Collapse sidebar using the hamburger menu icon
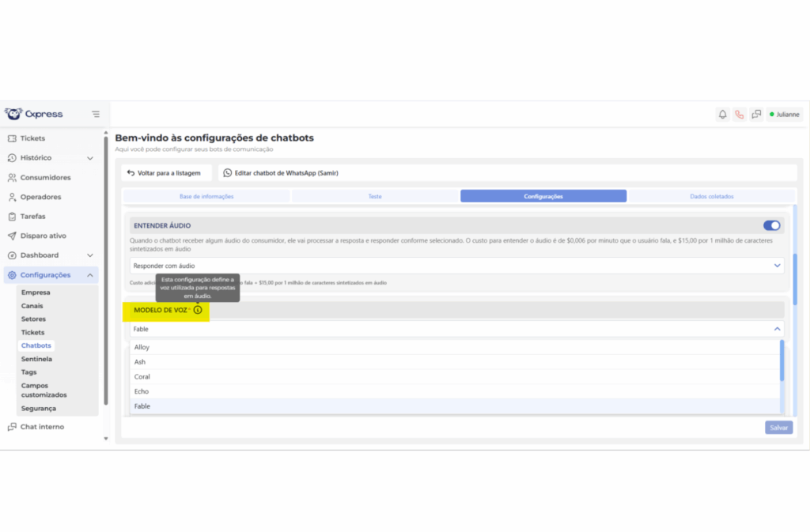Viewport: 810px width, 532px height. pos(96,114)
